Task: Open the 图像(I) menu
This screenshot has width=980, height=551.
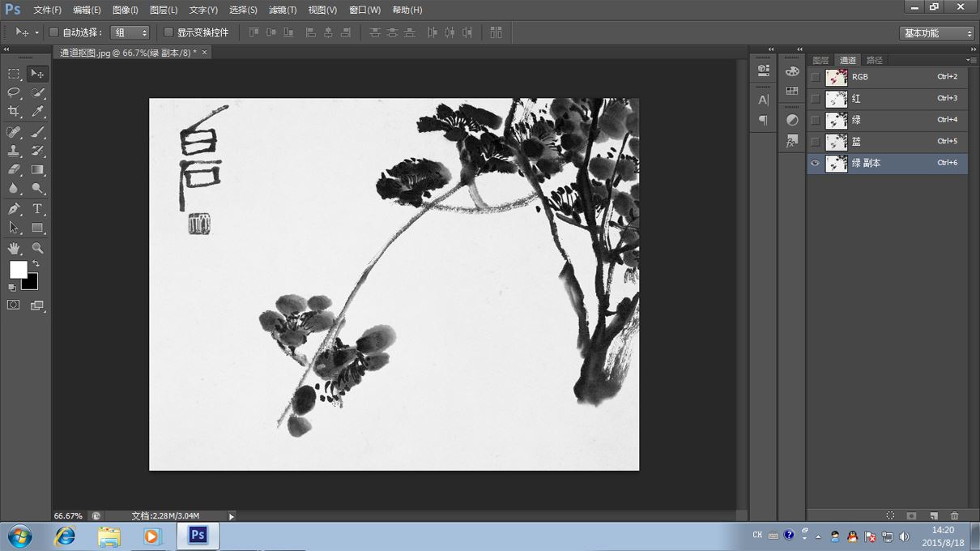Action: coord(125,10)
